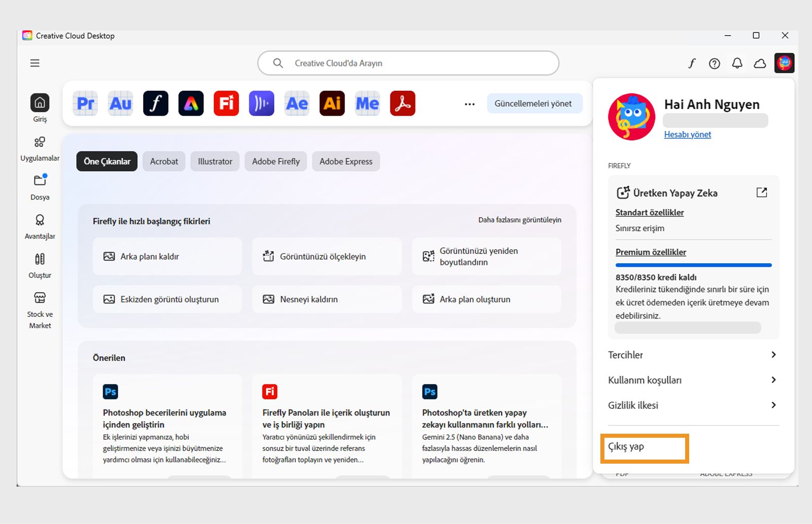
Task: Open Oluştur in sidebar
Action: point(40,266)
